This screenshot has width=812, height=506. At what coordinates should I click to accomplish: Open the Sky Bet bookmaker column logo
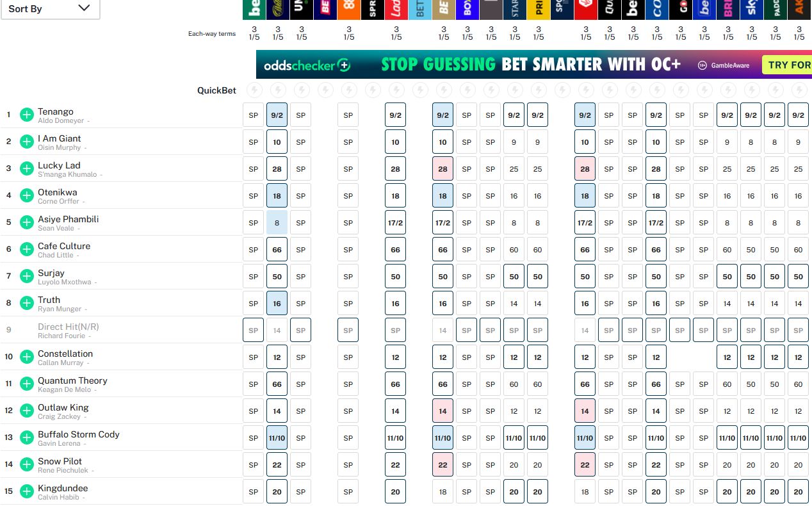click(x=751, y=10)
